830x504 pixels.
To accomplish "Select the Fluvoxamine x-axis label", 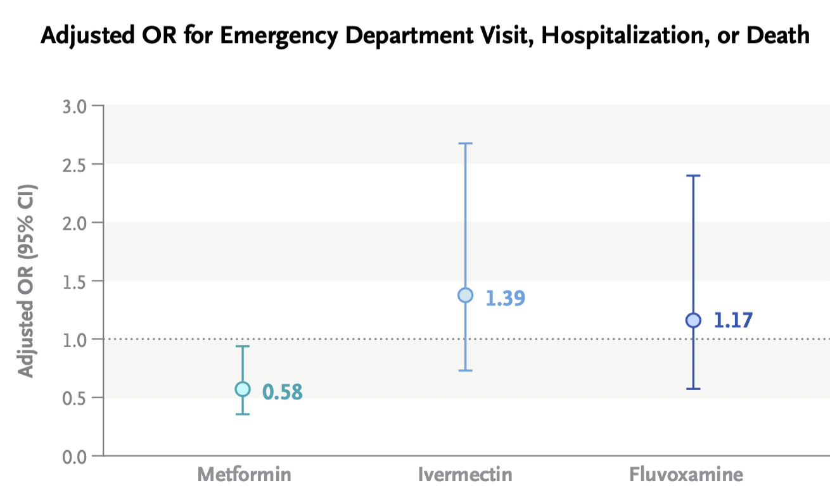I will [686, 475].
